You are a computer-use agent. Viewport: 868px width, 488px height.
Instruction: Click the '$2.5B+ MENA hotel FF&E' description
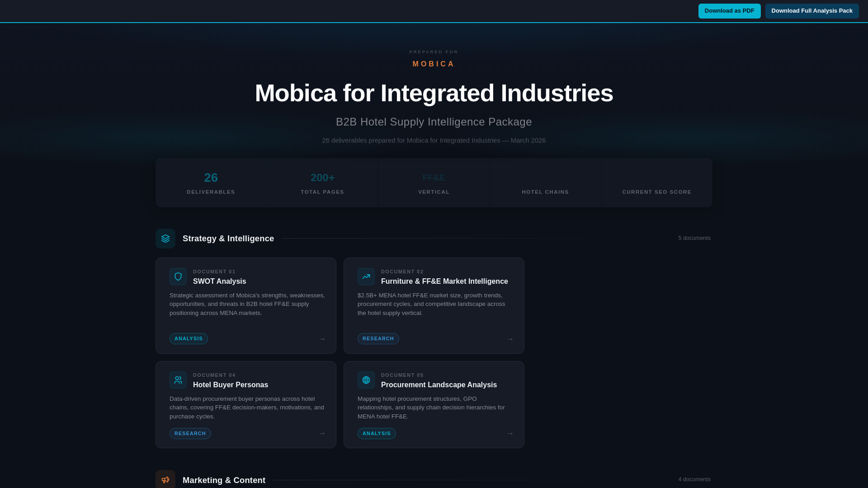[x=431, y=304]
